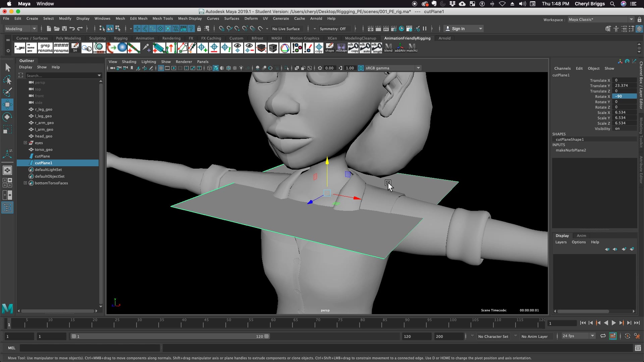Expand bottomTorsoFaces set in Outliner
The image size is (644, 362).
[x=25, y=183]
